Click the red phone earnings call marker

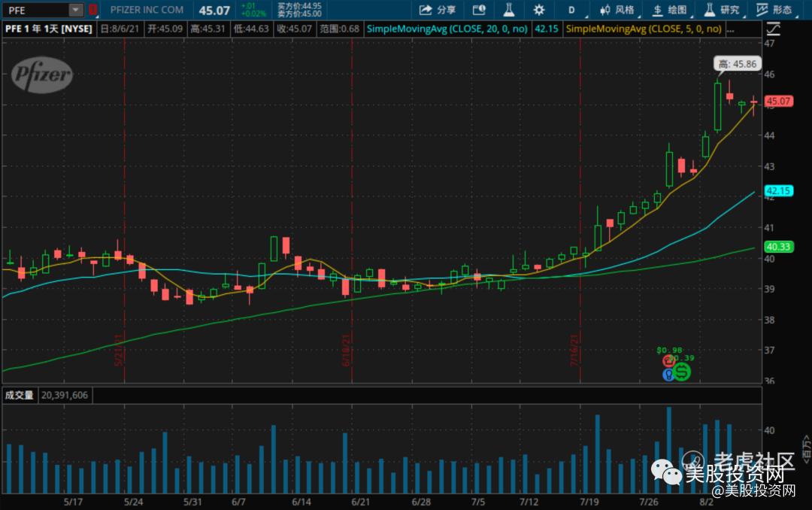(668, 361)
